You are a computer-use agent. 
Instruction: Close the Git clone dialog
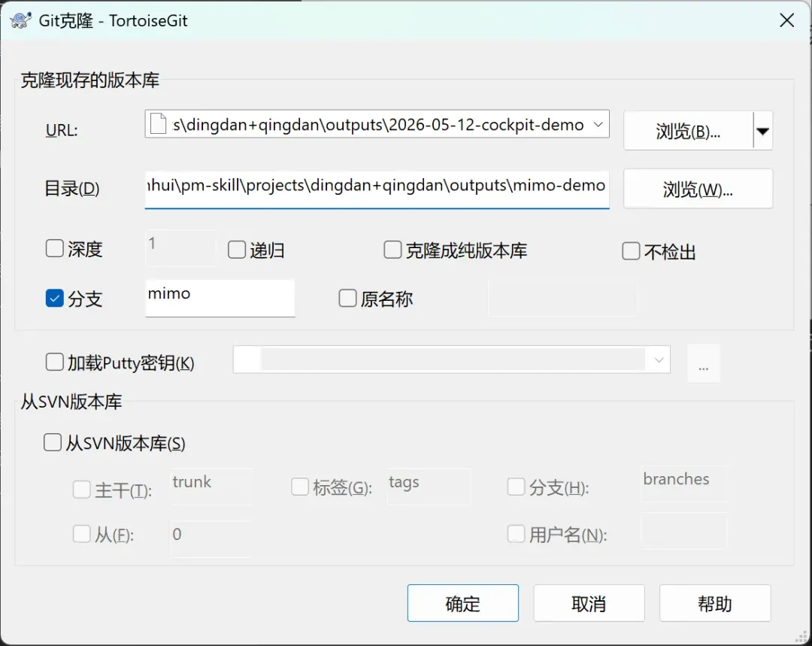786,20
